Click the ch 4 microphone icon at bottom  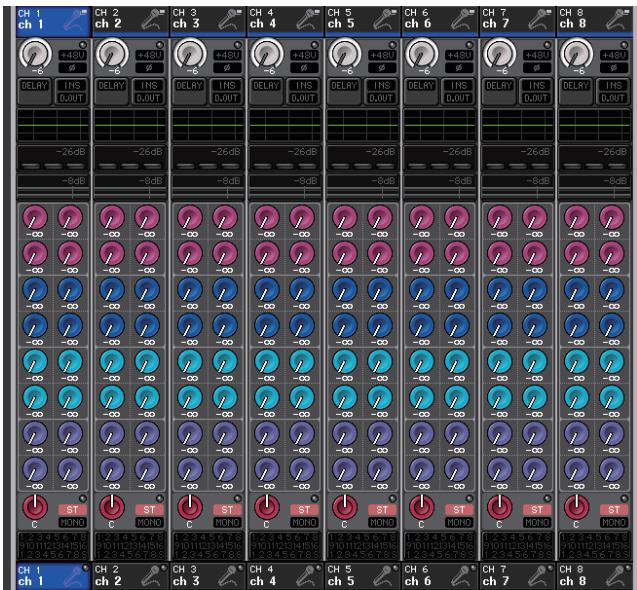coord(306,575)
